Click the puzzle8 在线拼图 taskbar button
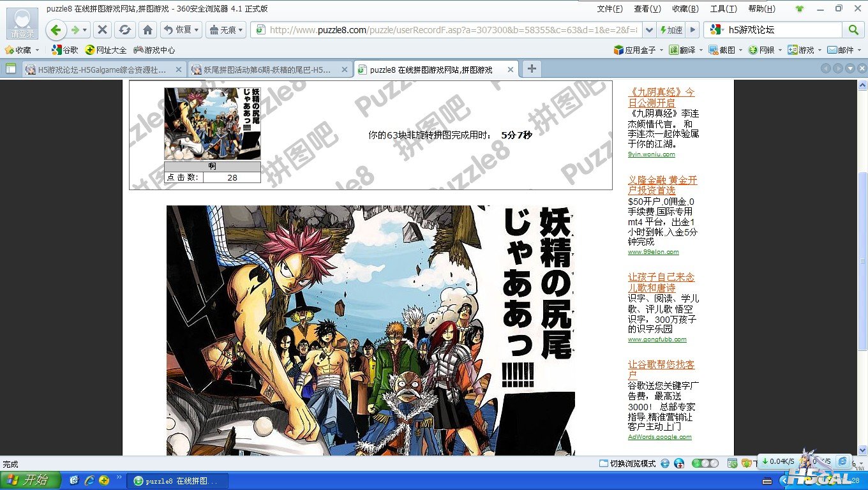 click(177, 480)
